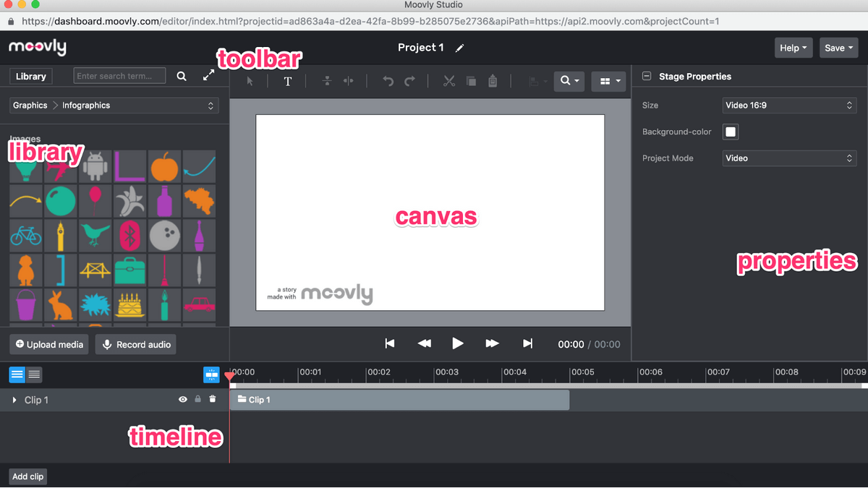Select the green ball graphic
The width and height of the screenshot is (868, 488).
(x=61, y=201)
